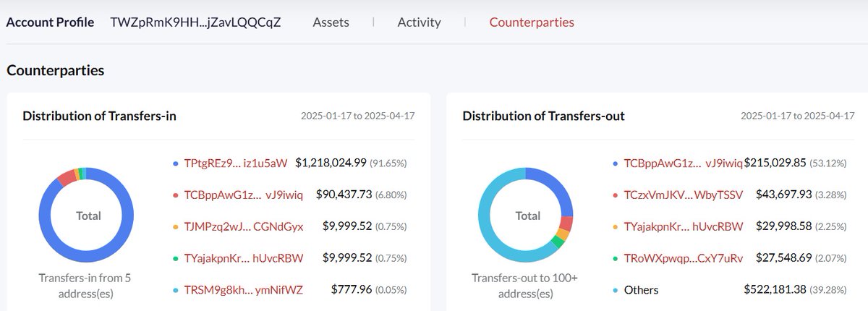Click the $43,697.93 amount
The width and height of the screenshot is (868, 311).
click(784, 195)
